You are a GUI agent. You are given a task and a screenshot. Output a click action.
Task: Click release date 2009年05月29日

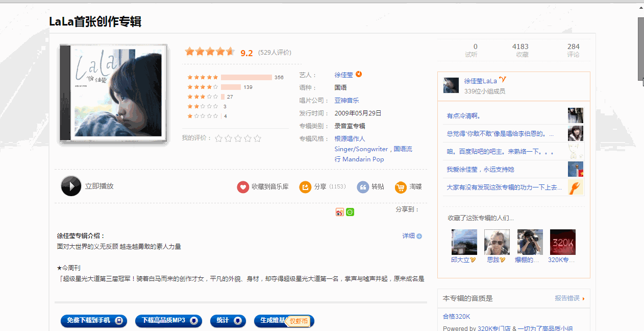(358, 113)
